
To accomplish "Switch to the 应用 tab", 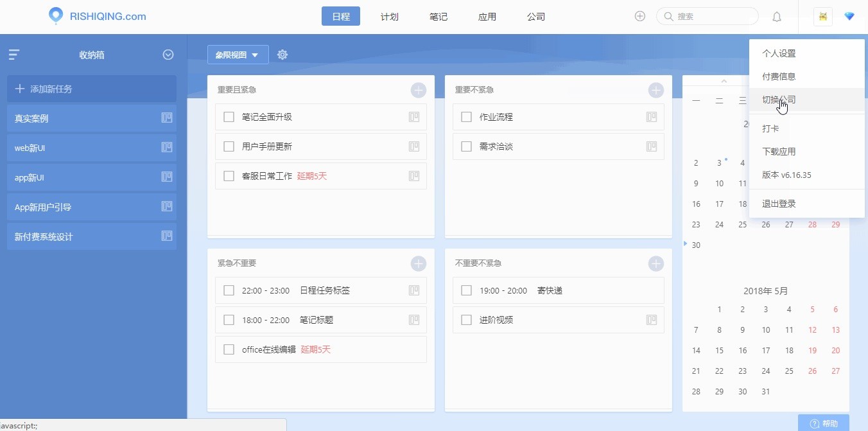I will (487, 17).
